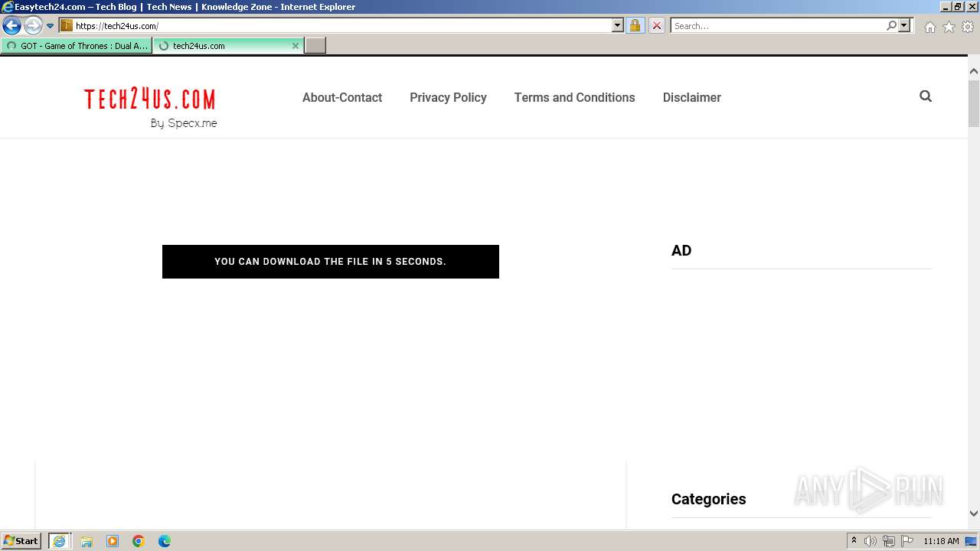980x551 pixels.
Task: Stop loading with the red X button
Action: pos(657,26)
